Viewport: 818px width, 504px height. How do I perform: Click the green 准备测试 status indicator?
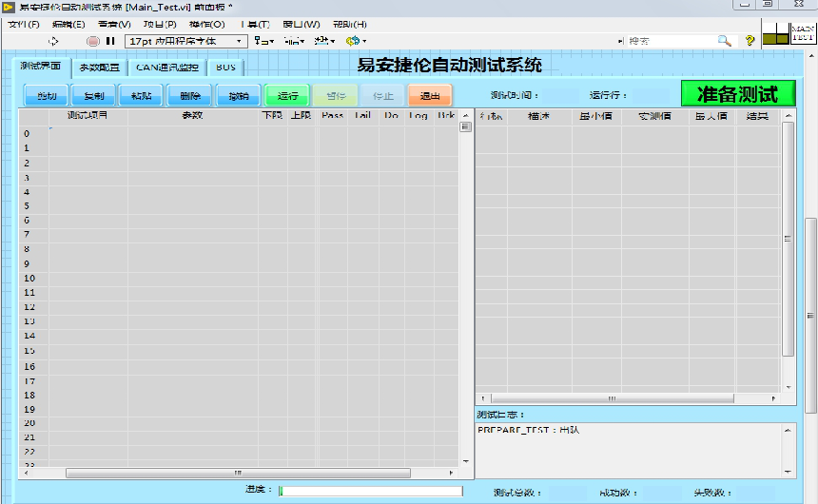click(x=738, y=94)
